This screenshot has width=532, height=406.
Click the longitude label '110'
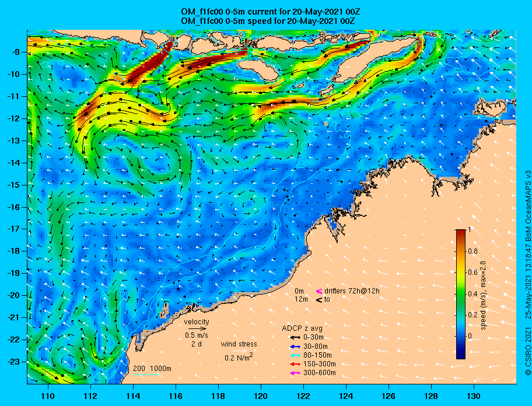48,396
